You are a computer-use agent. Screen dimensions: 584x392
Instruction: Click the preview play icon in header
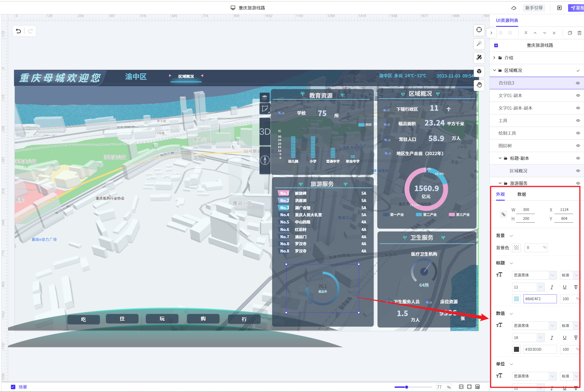coord(559,8)
